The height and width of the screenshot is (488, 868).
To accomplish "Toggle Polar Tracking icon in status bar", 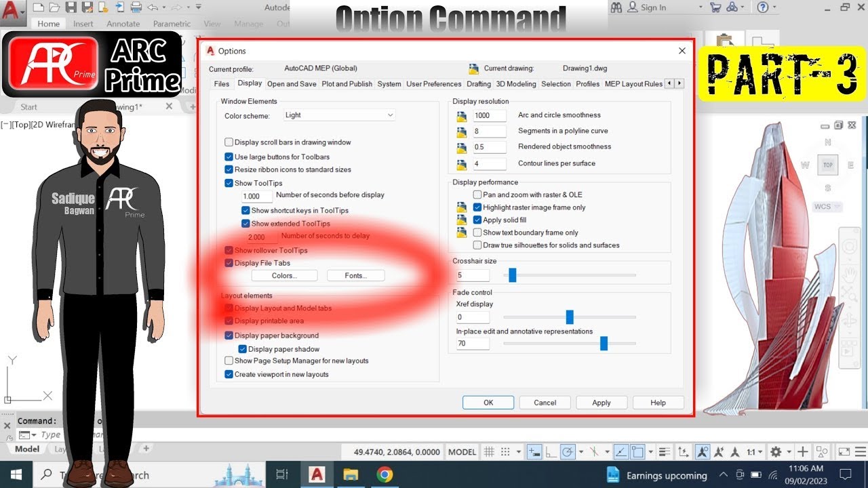I will [x=568, y=452].
